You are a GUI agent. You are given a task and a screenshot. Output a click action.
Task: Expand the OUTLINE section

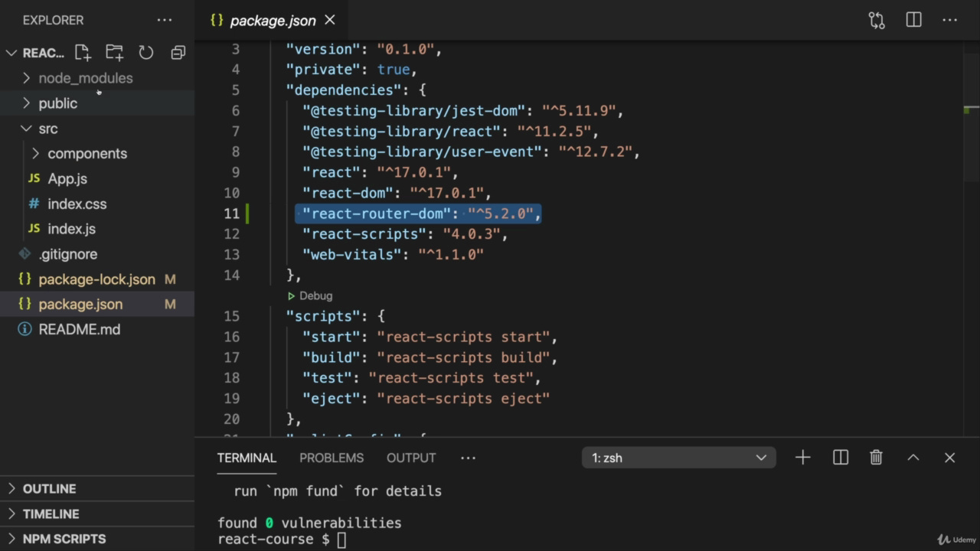click(49, 489)
